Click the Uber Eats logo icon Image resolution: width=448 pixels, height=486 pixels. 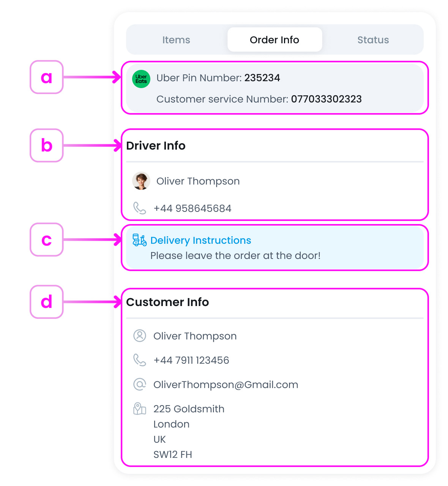point(141,79)
